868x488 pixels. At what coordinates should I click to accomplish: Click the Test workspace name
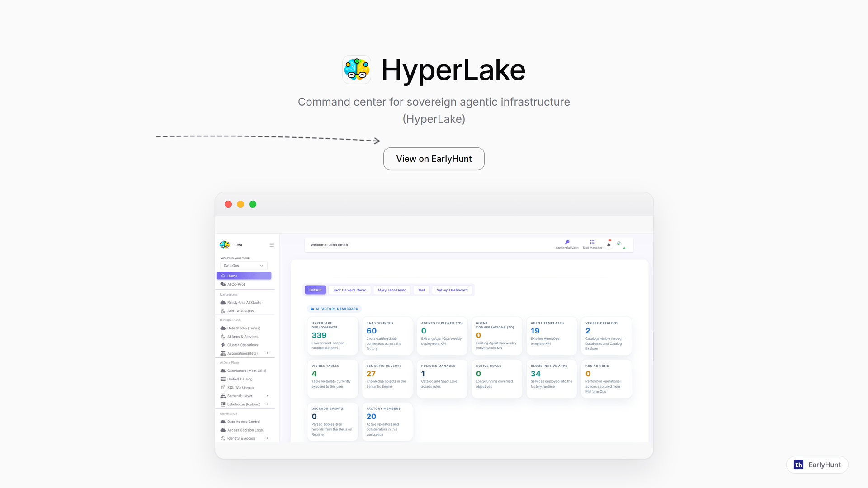(x=238, y=245)
